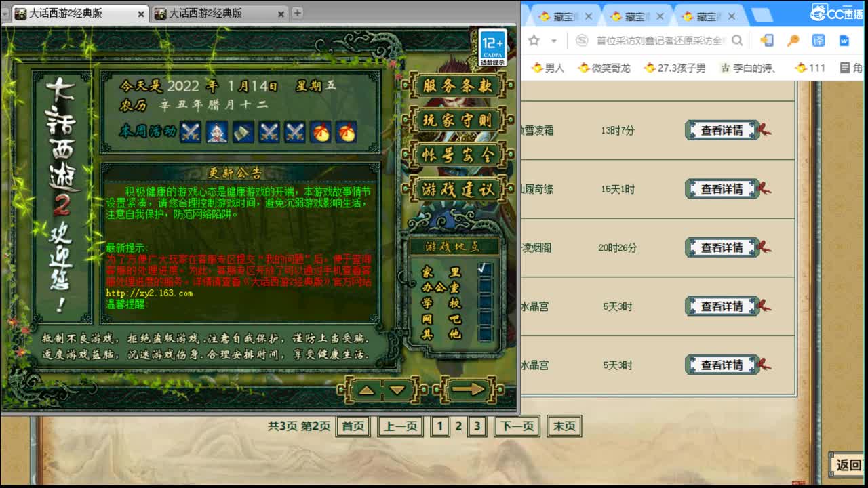The height and width of the screenshot is (488, 868).
Task: Click the key password browser toolbar icon
Action: (x=793, y=41)
